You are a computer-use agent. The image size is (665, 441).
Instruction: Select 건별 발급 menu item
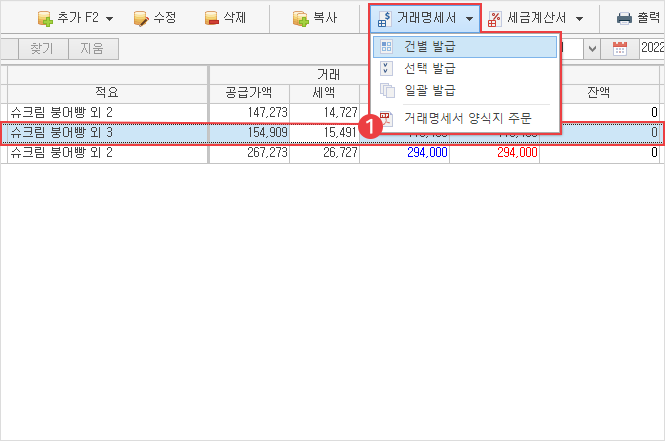pos(465,47)
